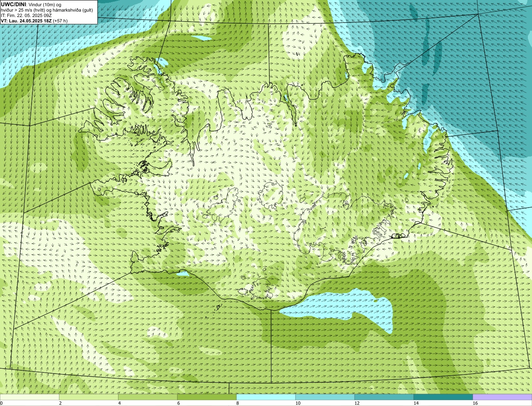This screenshot has width=532, height=406.
Task: Select the 8–10 m/s light cyan legend swatch
Action: (x=266, y=397)
